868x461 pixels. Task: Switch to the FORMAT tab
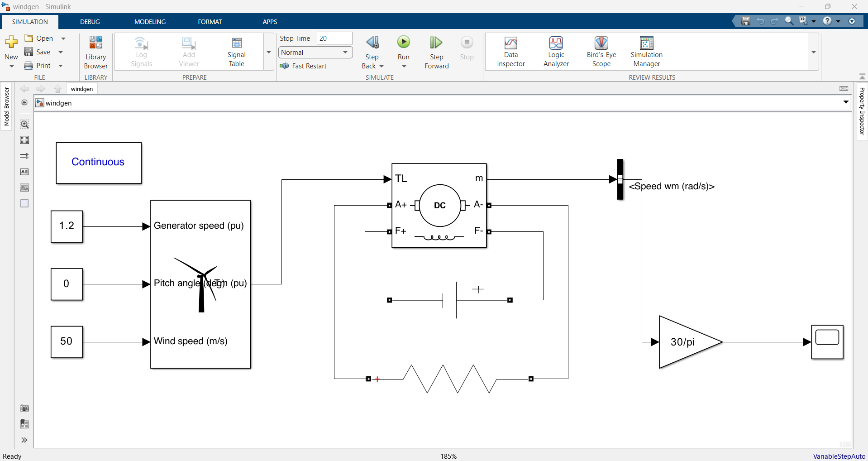[210, 22]
